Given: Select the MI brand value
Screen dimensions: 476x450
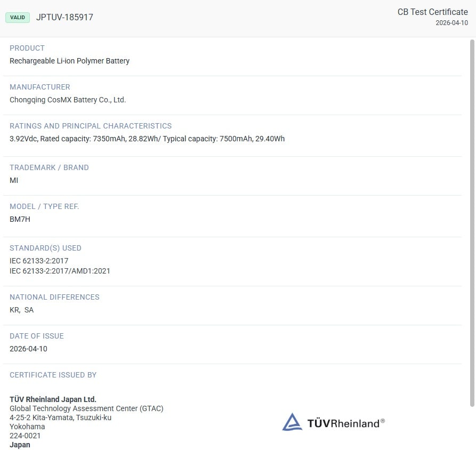Looking at the screenshot, I should point(14,180).
